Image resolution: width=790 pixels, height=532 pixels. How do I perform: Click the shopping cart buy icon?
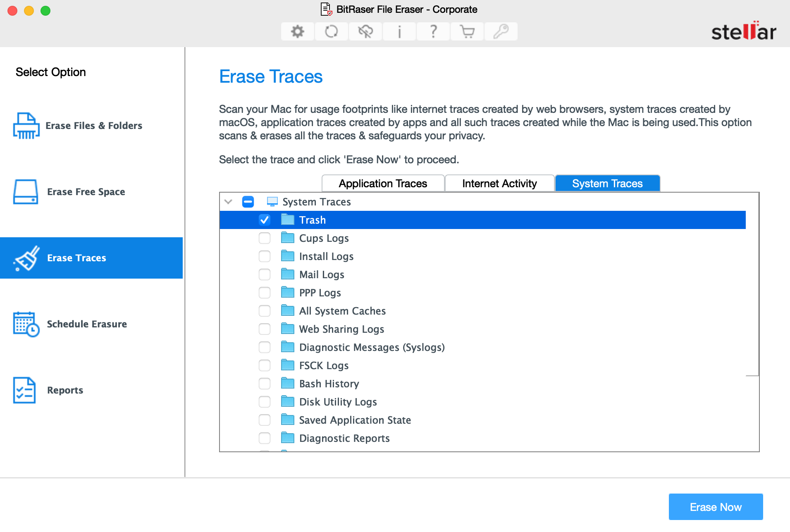pos(467,31)
